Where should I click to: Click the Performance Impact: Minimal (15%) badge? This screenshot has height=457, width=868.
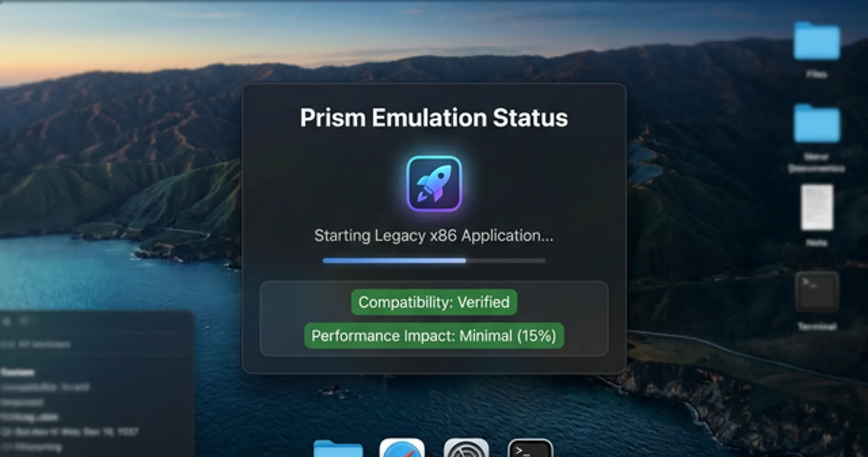434,336
